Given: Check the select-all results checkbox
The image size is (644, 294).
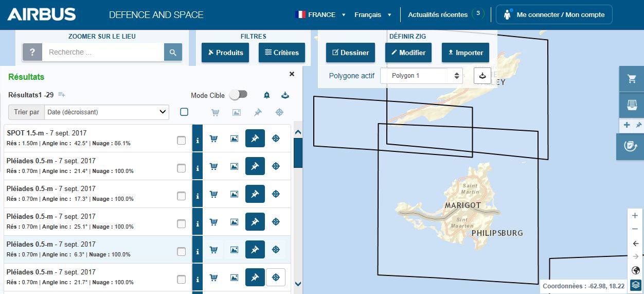Looking at the screenshot, I should [184, 112].
